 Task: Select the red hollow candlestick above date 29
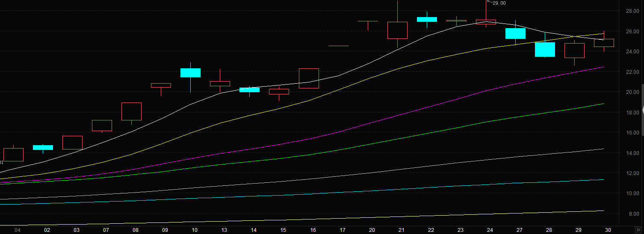click(x=574, y=50)
